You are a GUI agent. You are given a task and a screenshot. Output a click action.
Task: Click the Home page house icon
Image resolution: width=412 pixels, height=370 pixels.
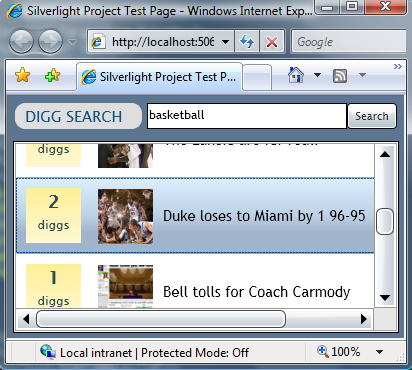(296, 75)
